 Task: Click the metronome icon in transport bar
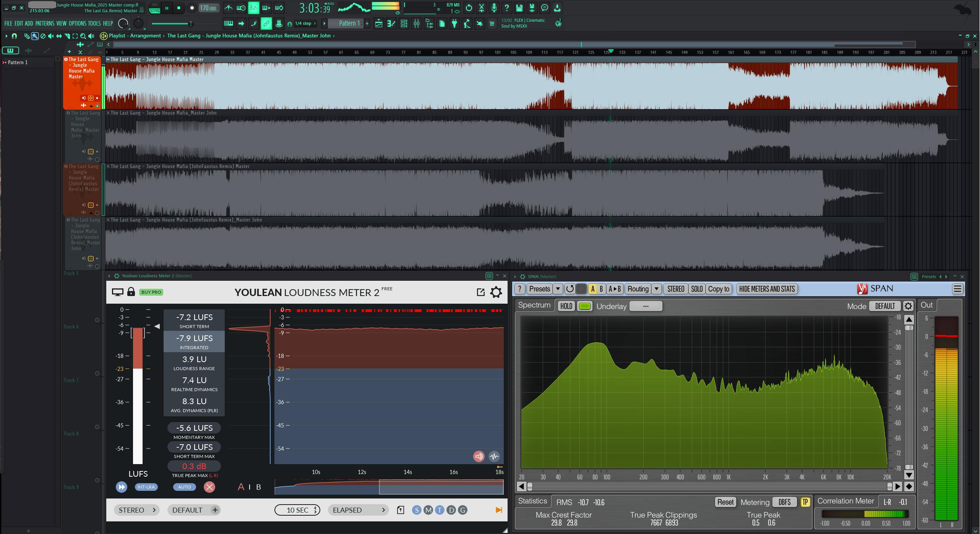coord(228,8)
